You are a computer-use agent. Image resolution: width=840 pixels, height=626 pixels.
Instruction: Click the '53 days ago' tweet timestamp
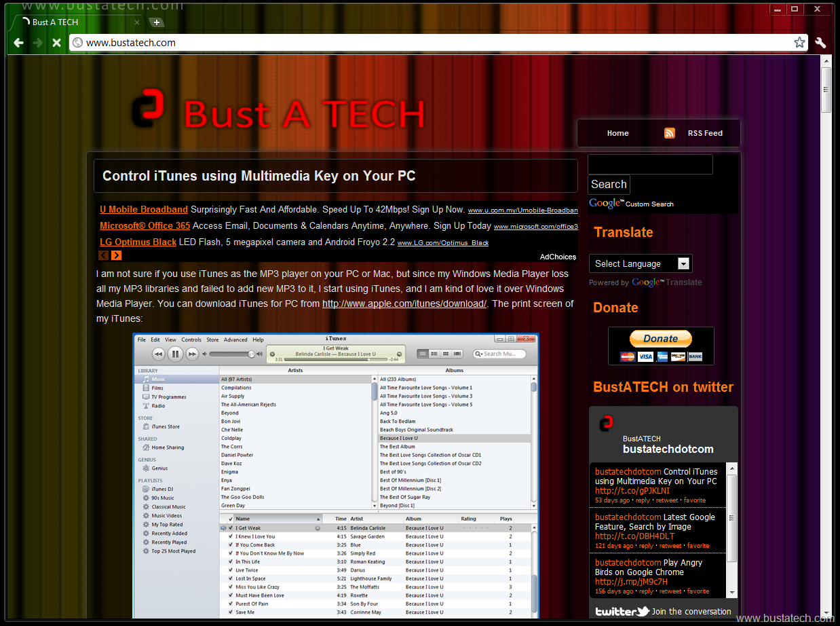612,500
